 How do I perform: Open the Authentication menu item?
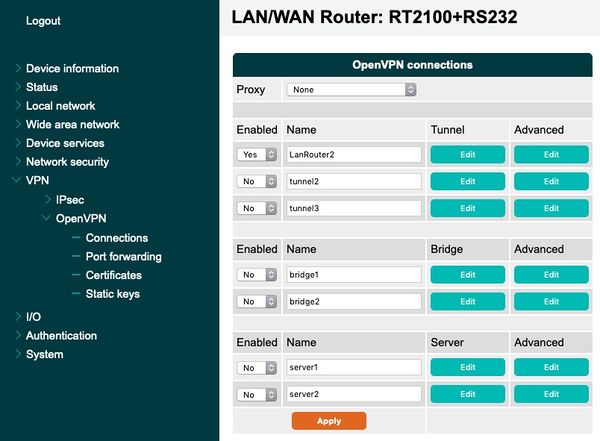tap(61, 336)
